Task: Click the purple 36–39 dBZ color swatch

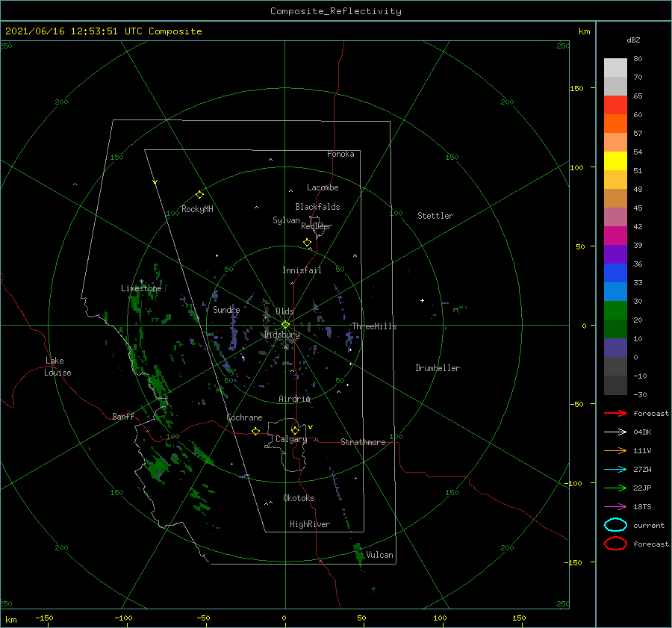Action: 615,255
